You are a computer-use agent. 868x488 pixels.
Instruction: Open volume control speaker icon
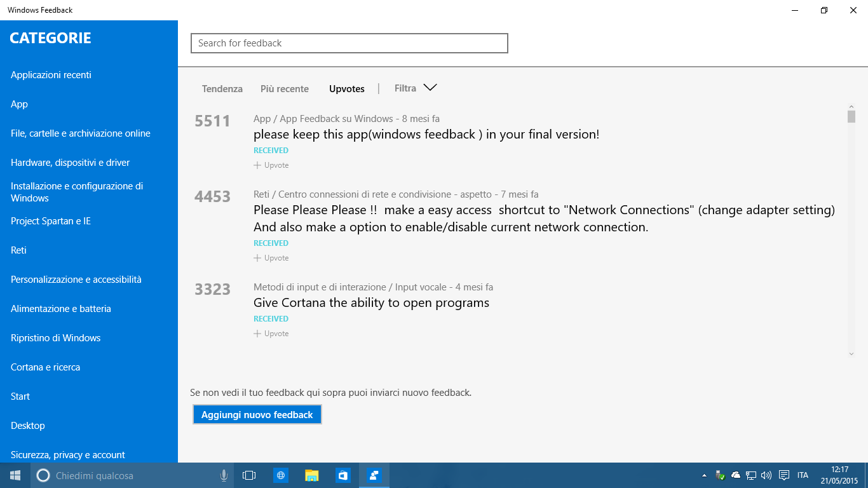pyautogui.click(x=766, y=475)
